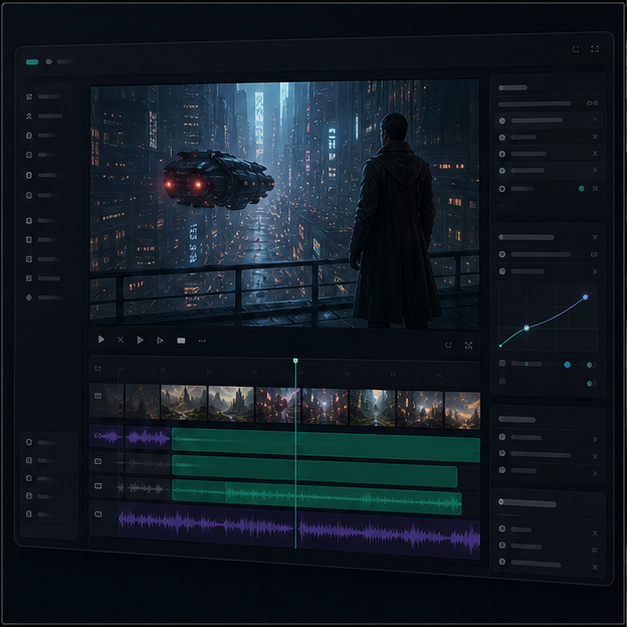Click the video track icon left of the thumbnails

point(98,396)
